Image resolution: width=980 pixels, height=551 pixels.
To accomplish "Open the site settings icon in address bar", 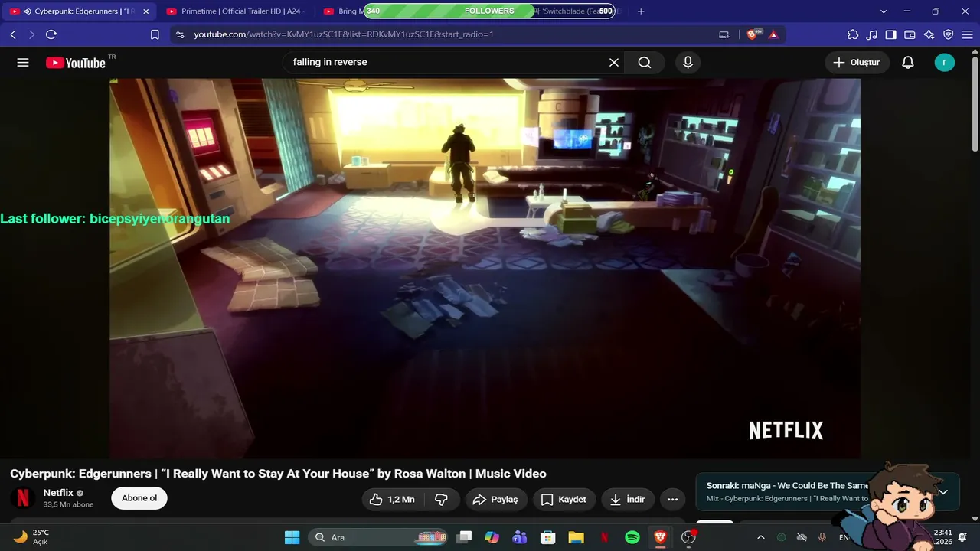I will (x=179, y=34).
